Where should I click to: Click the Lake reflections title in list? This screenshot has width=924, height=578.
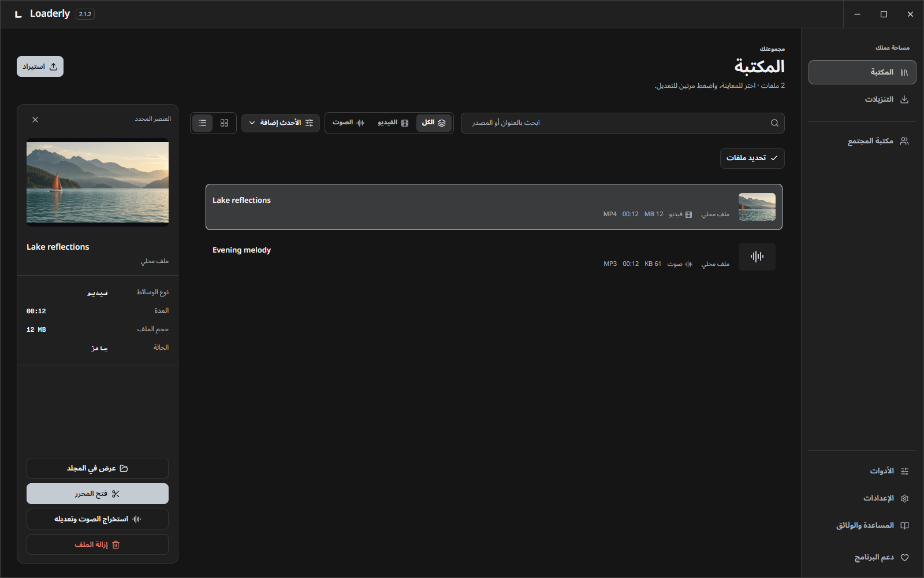coord(241,201)
